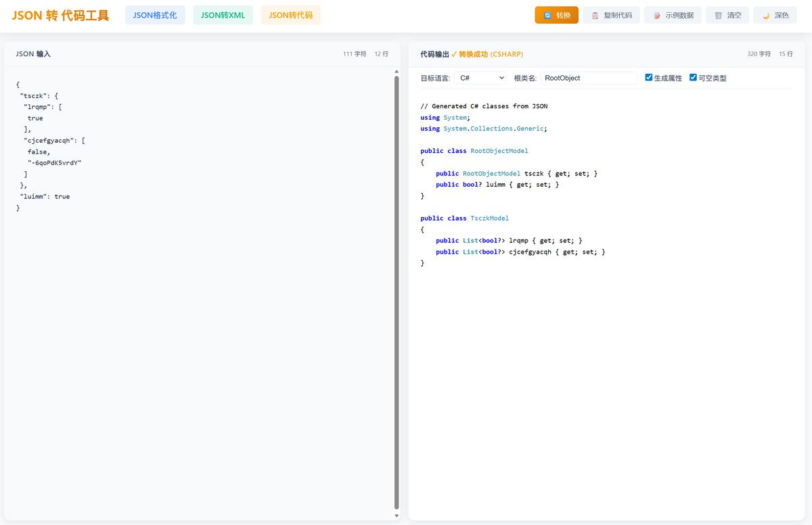The height and width of the screenshot is (525, 812).
Task: Select the JSON转代码 tab
Action: click(x=290, y=15)
